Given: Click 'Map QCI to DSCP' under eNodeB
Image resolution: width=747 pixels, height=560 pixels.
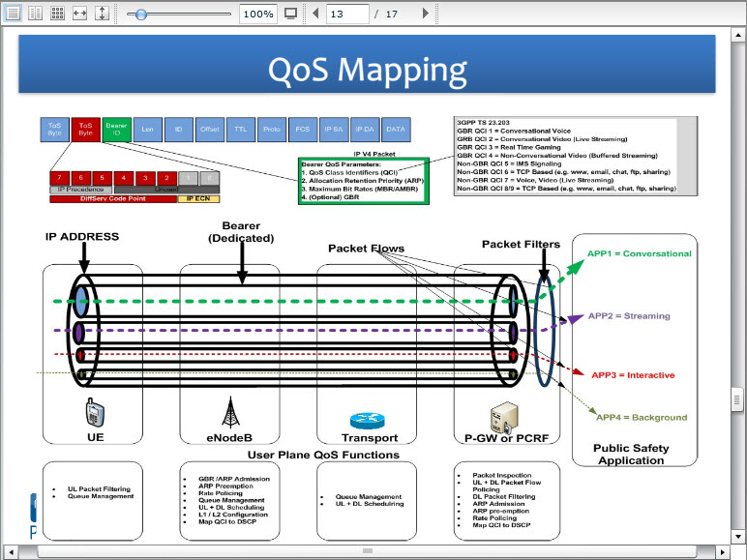Looking at the screenshot, I should [227, 522].
